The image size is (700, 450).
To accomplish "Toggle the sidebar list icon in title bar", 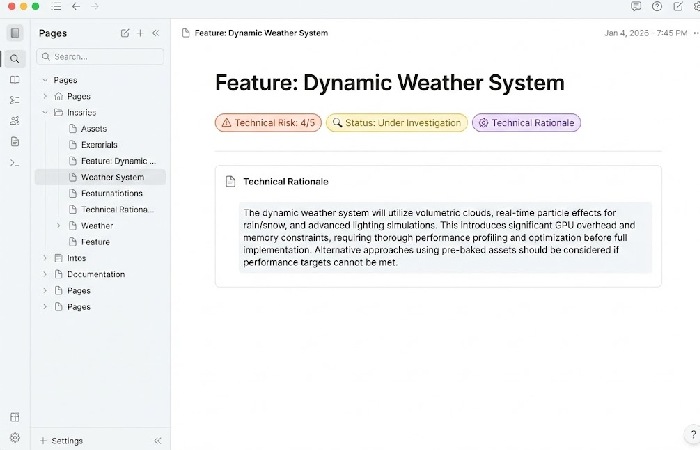I will (56, 6).
